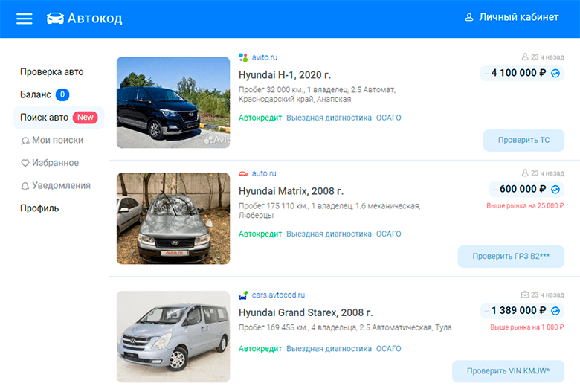This screenshot has width=580, height=392.
Task: Click Выездная диагностика under Grand Starex
Action: click(329, 349)
